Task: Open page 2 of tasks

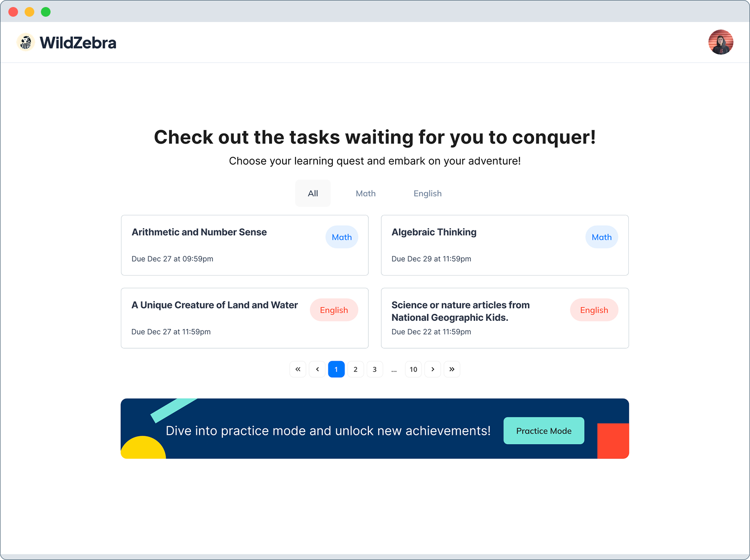Action: [355, 369]
